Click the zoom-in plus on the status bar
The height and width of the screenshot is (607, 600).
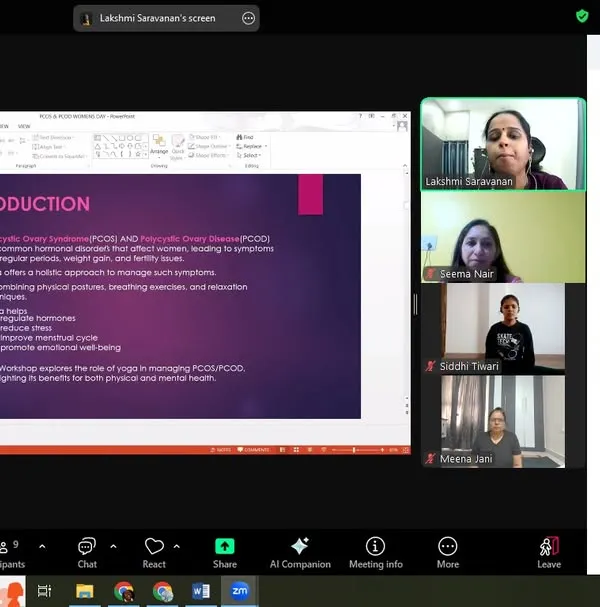pos(382,450)
